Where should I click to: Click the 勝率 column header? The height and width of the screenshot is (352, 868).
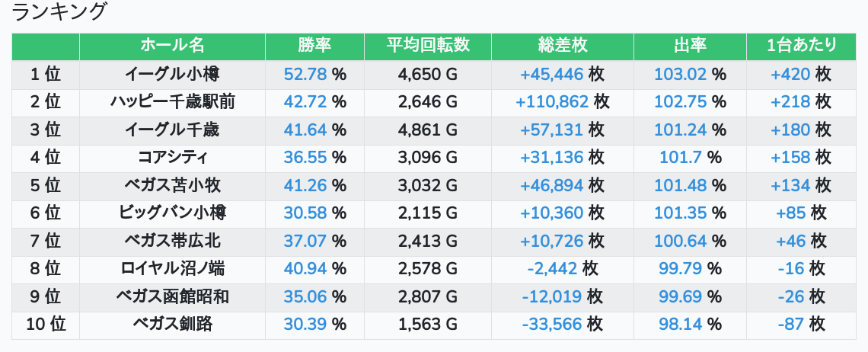pos(314,46)
